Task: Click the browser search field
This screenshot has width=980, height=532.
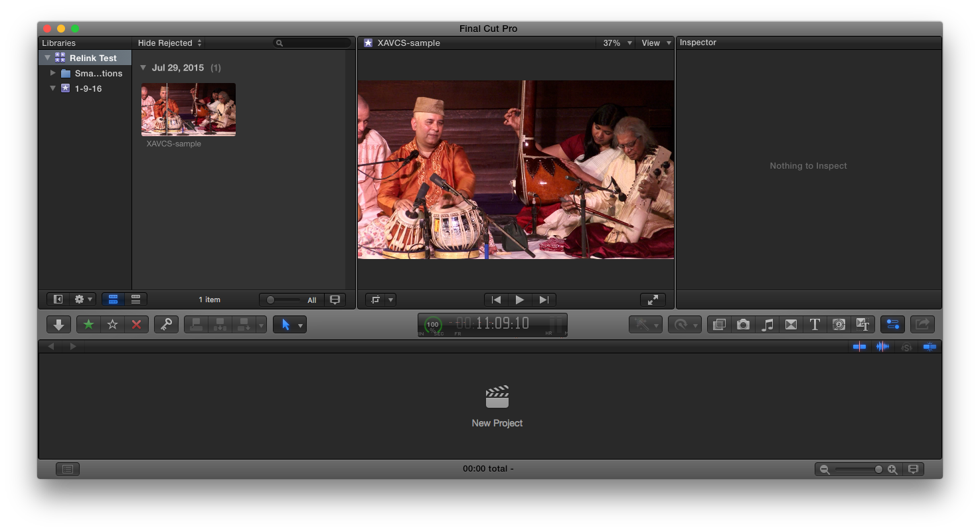Action: tap(312, 43)
